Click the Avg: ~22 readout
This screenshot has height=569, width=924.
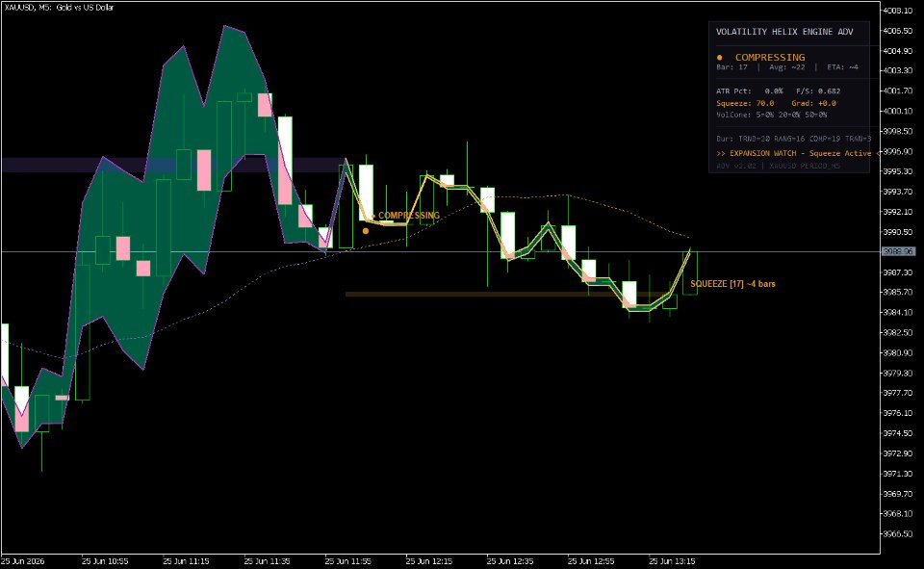[786, 67]
